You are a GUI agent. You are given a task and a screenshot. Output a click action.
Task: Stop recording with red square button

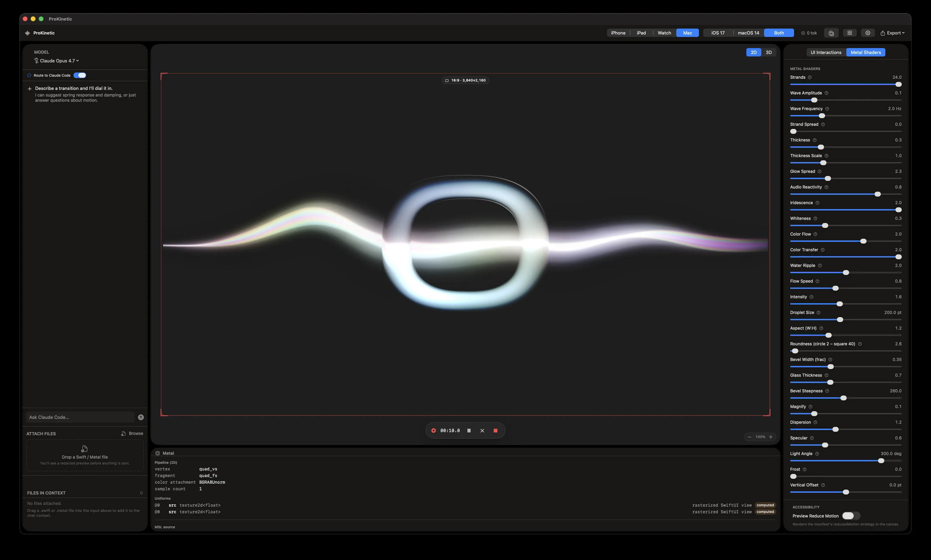pos(495,431)
